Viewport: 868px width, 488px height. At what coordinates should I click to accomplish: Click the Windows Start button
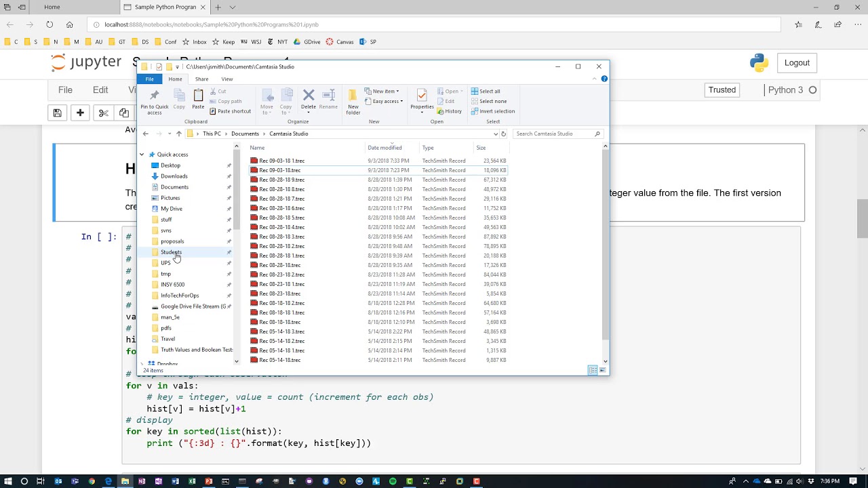(7, 481)
